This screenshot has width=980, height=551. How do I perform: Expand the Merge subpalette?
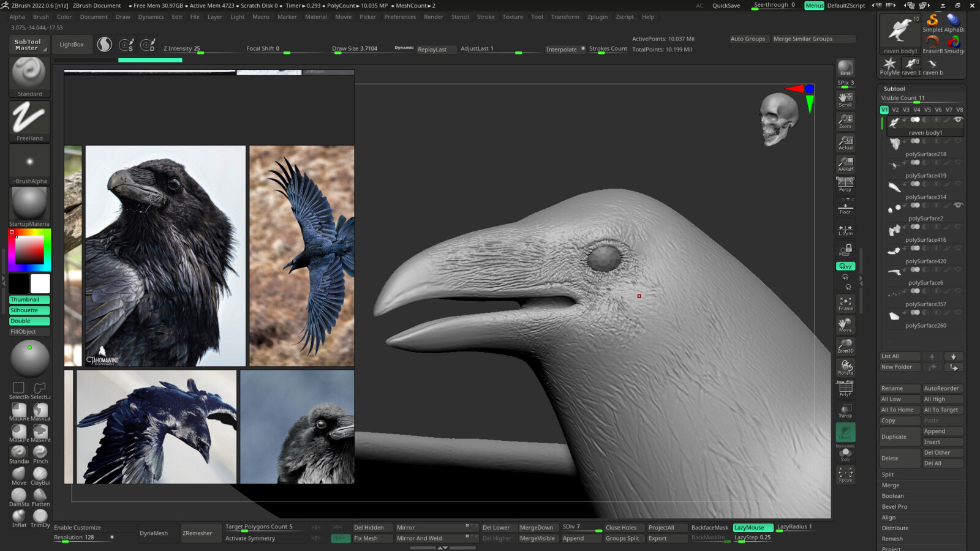[891, 485]
